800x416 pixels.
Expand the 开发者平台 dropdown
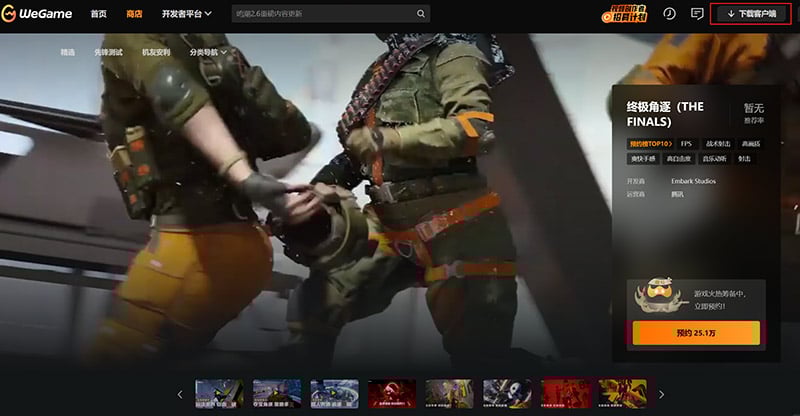pyautogui.click(x=186, y=14)
